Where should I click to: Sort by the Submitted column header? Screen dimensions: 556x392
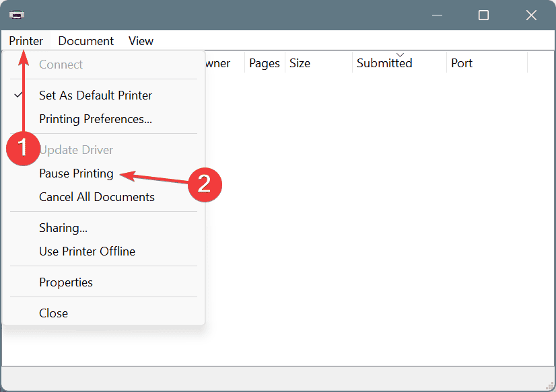400,63
